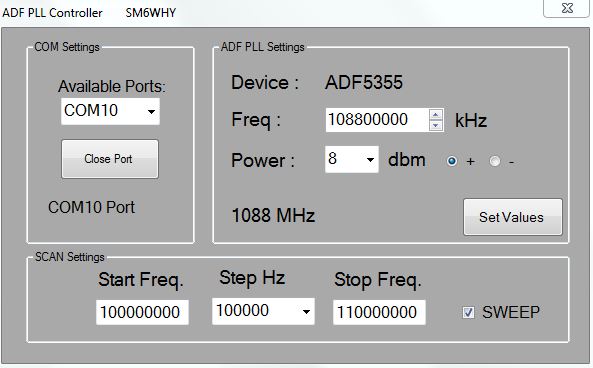
Task: Click the SM6WHY title text
Action: pos(151,13)
